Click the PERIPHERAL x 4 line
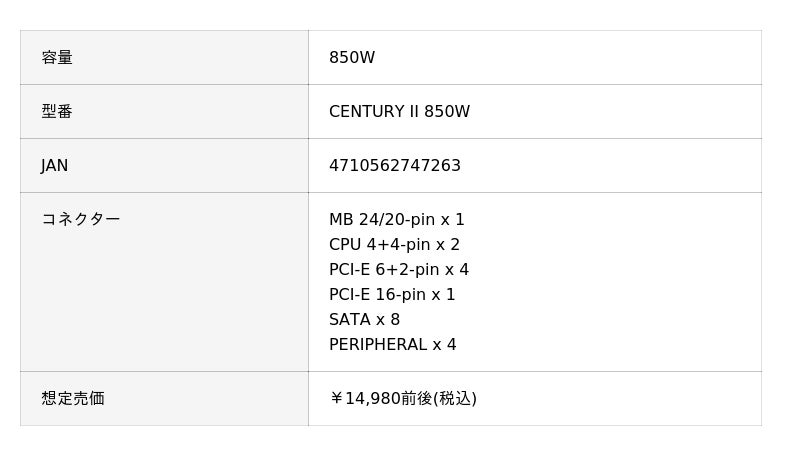Image resolution: width=800 pixels, height=456 pixels. pyautogui.click(x=392, y=345)
